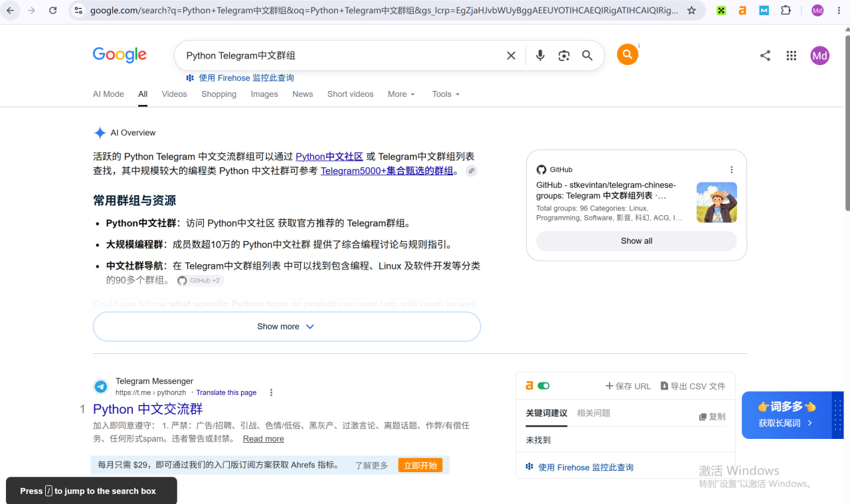This screenshot has height=504, width=850.
Task: Go to Google homepage via logo
Action: pos(120,55)
